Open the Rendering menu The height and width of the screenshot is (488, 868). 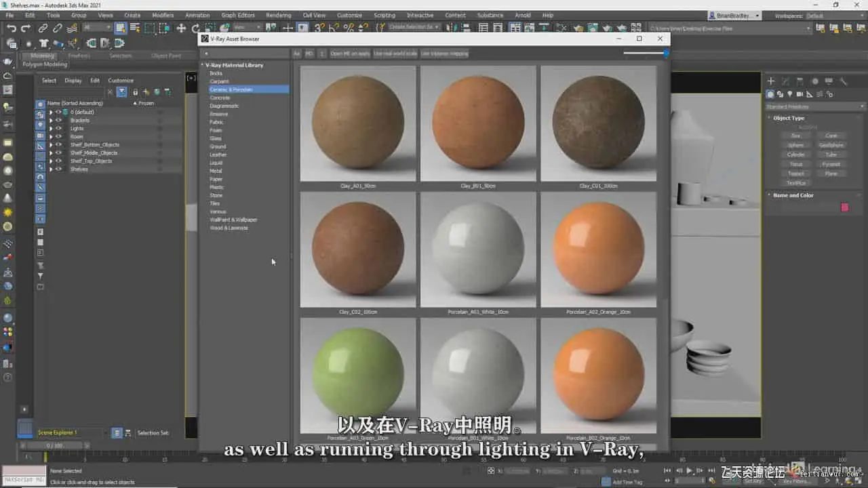click(x=278, y=15)
